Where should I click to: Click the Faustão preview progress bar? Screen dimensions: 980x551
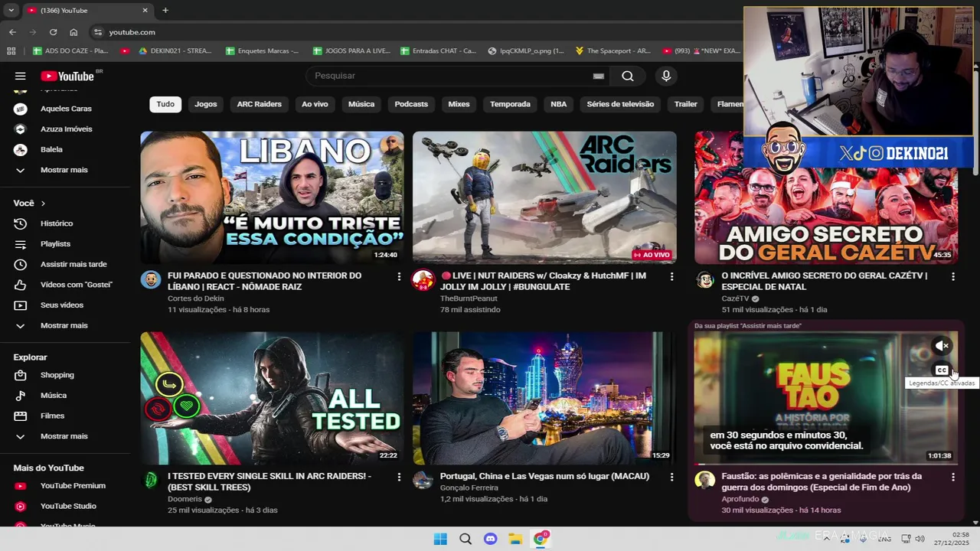(x=826, y=464)
